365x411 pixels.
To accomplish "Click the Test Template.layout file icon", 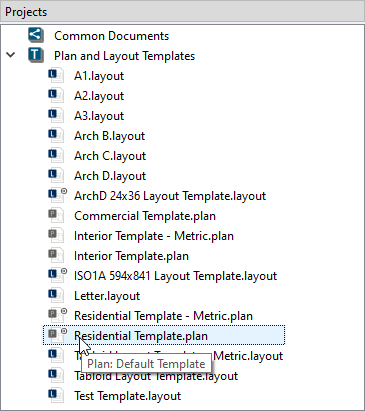I will click(56, 395).
